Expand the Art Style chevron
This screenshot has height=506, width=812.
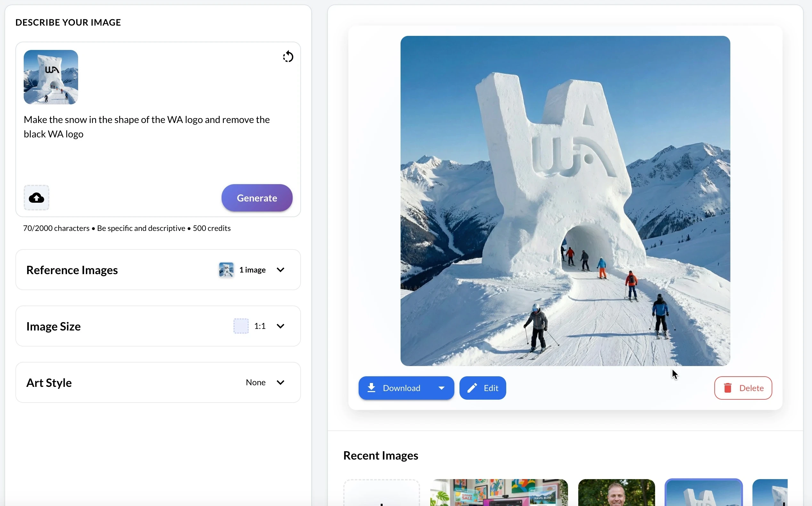(x=280, y=382)
